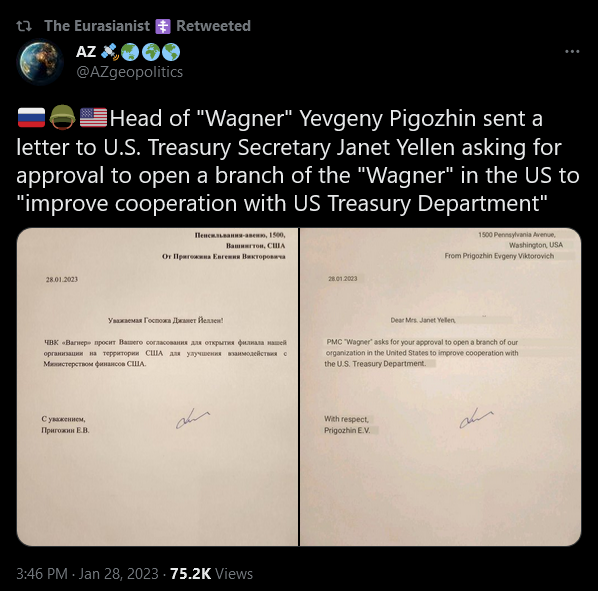Click the tweet body text about Wagner
The height and width of the screenshot is (591, 598).
[x=298, y=161]
